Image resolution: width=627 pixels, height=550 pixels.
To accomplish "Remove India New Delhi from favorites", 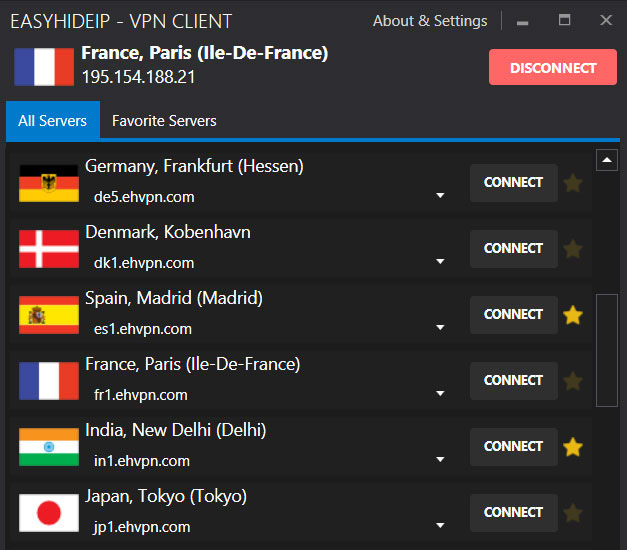I will [573, 447].
